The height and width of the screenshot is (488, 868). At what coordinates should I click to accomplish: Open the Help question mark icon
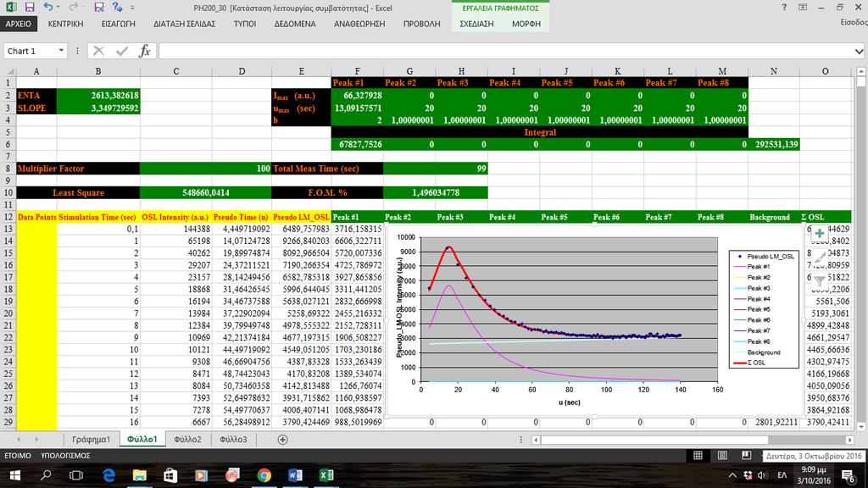pyautogui.click(x=784, y=7)
